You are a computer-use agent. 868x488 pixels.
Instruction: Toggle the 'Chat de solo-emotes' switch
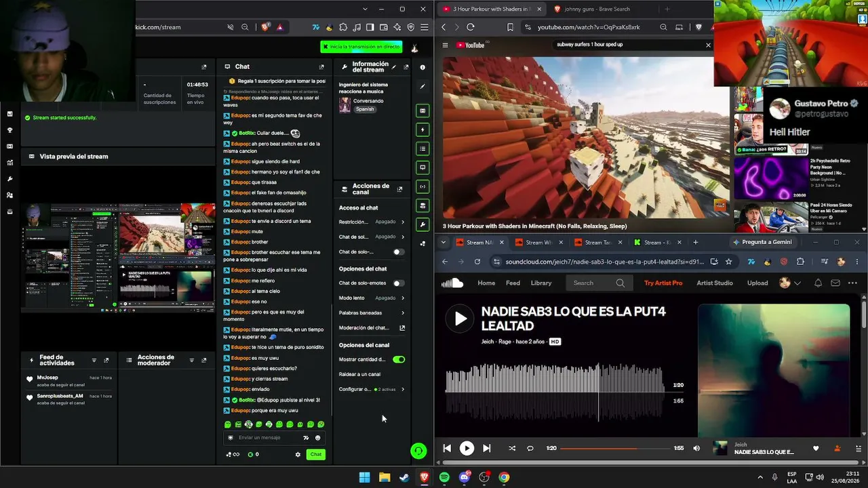(399, 283)
